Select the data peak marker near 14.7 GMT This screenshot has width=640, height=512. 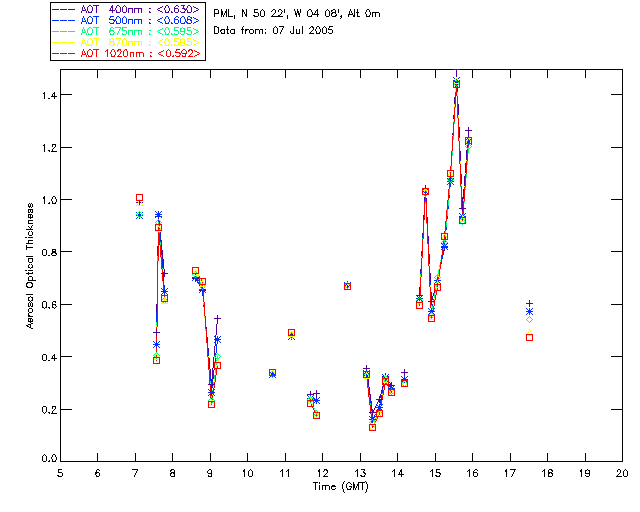tap(425, 191)
